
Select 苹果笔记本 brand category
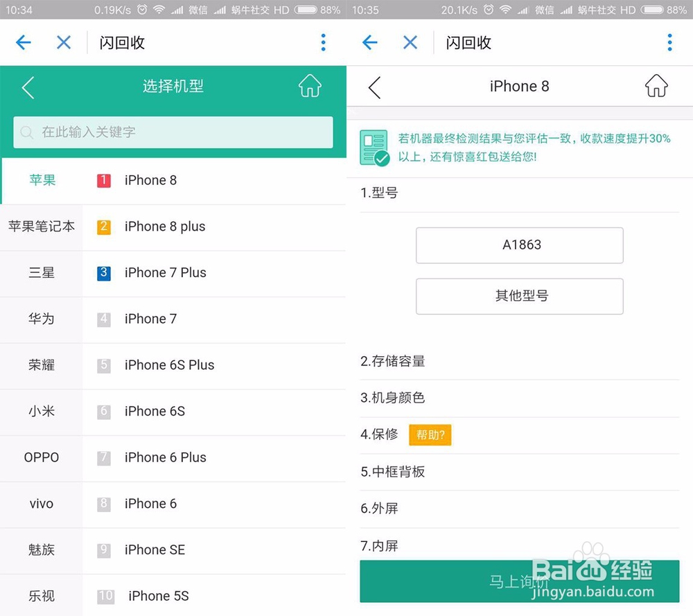pyautogui.click(x=41, y=227)
